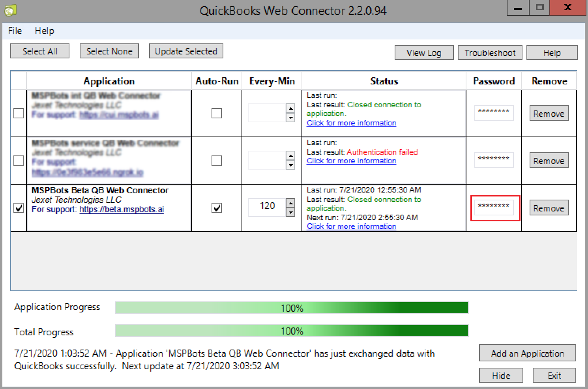Click password field in MSPBots int row
Screen dimensions: 588x389
(x=494, y=112)
